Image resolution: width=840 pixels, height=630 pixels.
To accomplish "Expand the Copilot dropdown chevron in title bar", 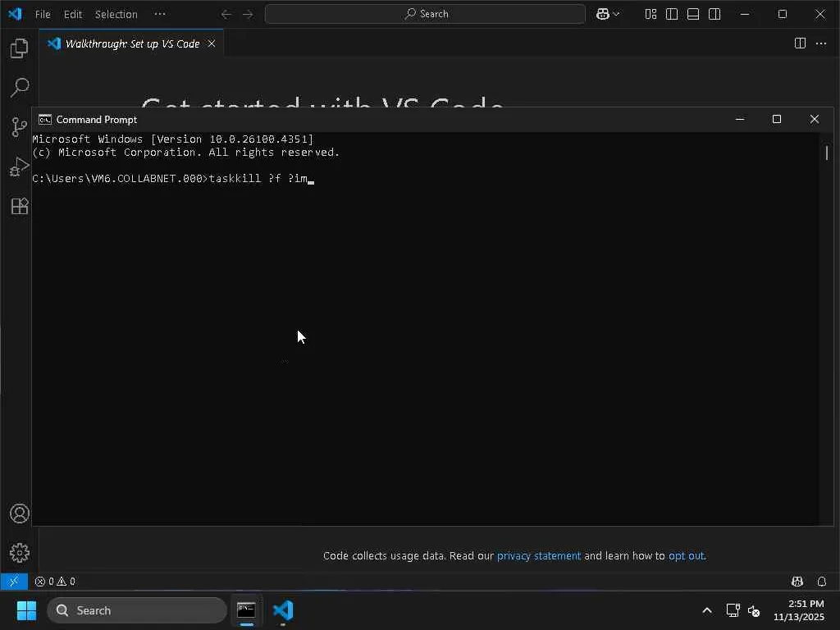I will click(616, 14).
